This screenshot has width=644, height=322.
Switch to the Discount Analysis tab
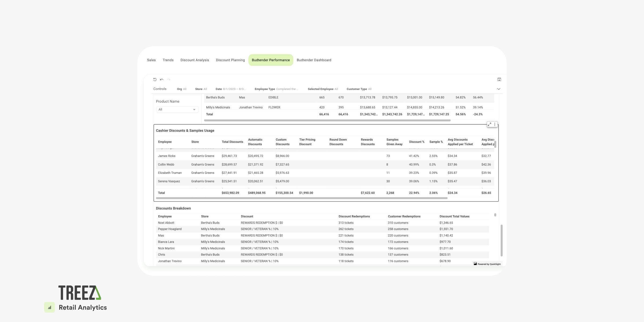tap(195, 60)
